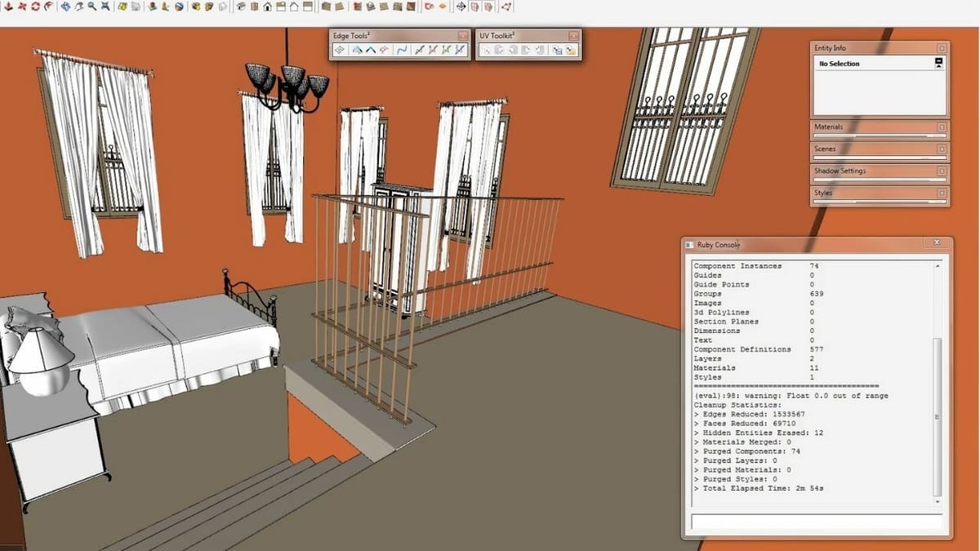The height and width of the screenshot is (551, 980).
Task: Click the 'Component Instances 74' console line
Action: coord(756,266)
